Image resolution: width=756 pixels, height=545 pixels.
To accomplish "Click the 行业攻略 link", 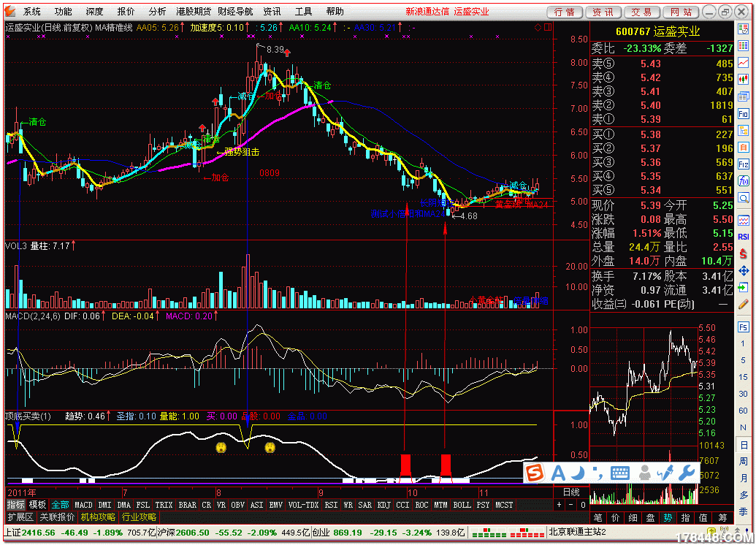I will coord(139,517).
